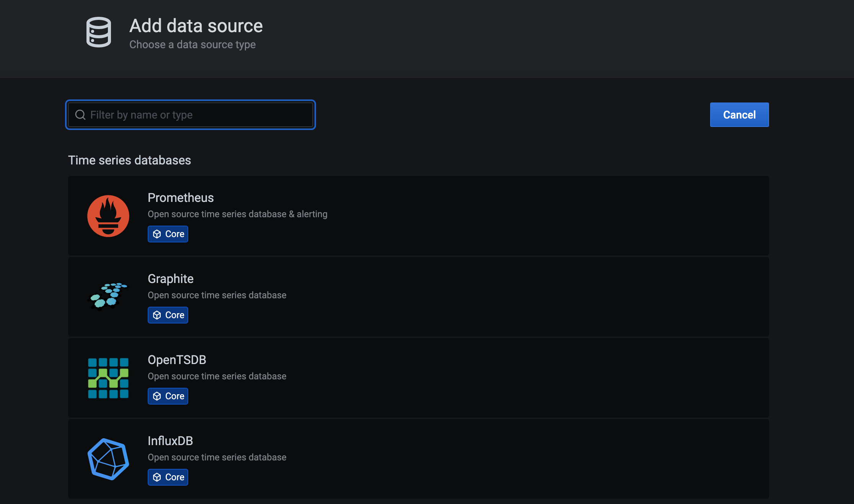Click the Prometheus flame logo icon
854x504 pixels.
(108, 216)
